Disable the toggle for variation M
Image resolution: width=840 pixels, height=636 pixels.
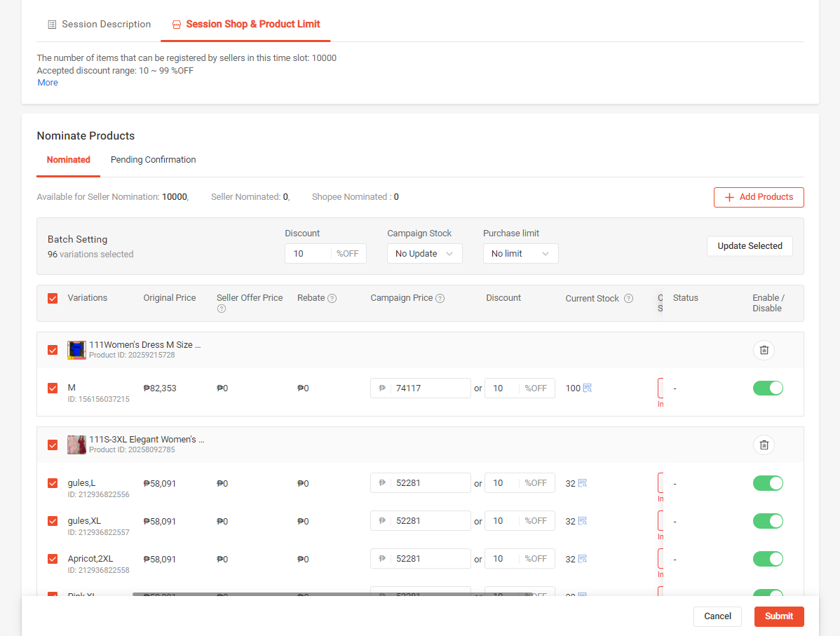click(x=768, y=388)
